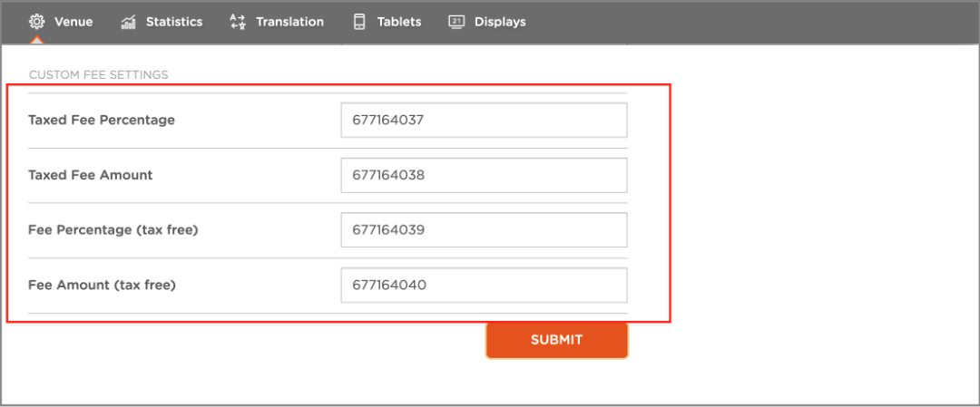980x407 pixels.
Task: Click the Venue gear icon
Action: pos(37,22)
